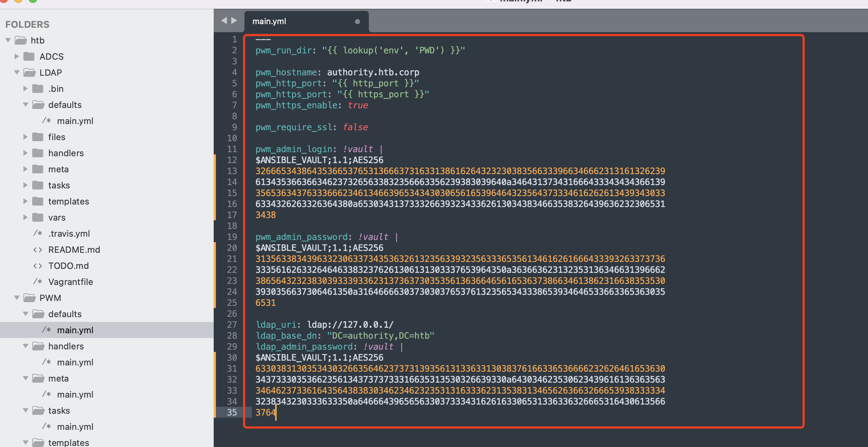
Task: Click the .bin folder icon
Action: pos(38,89)
